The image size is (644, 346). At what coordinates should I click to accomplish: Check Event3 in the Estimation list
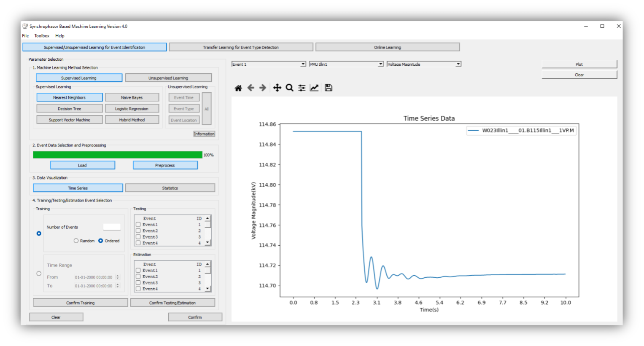[x=138, y=283]
